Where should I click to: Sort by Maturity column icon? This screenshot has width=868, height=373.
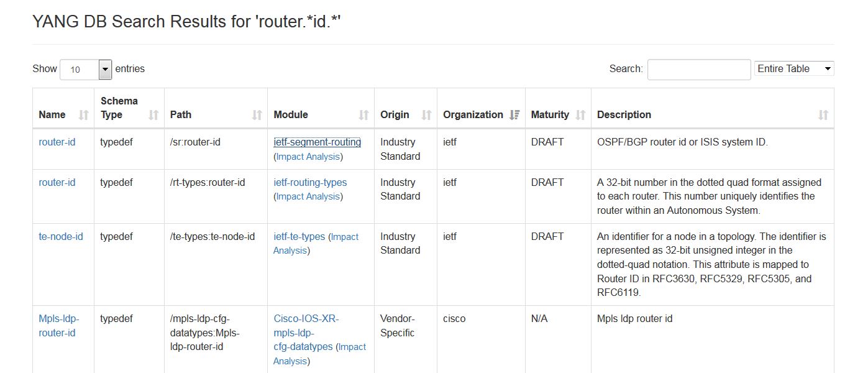(x=581, y=115)
